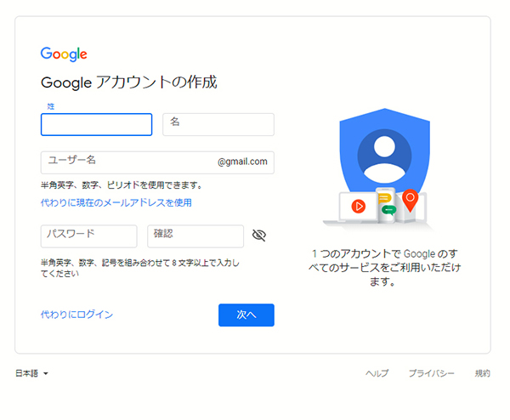
Task: Focus the 姓 last name field
Action: coord(96,124)
